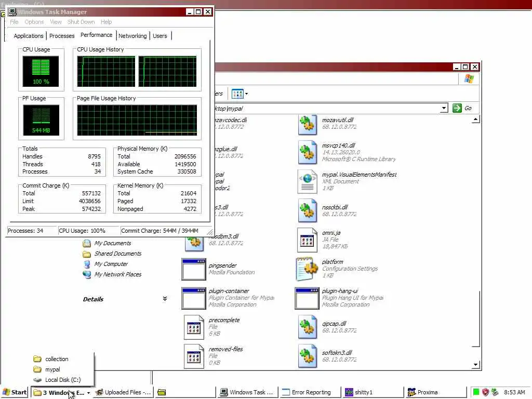Click the Page File Usage History graph
This screenshot has width=532, height=399.
coord(137,120)
